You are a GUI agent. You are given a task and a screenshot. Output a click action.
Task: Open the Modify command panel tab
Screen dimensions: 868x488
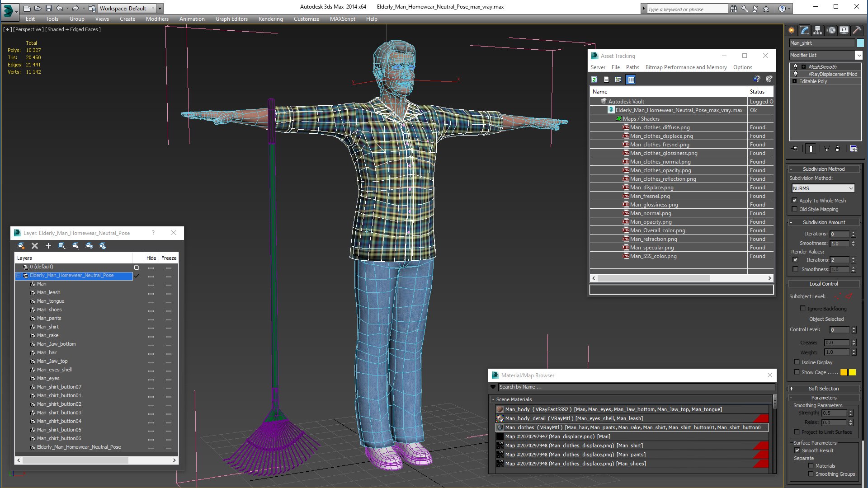[805, 30]
